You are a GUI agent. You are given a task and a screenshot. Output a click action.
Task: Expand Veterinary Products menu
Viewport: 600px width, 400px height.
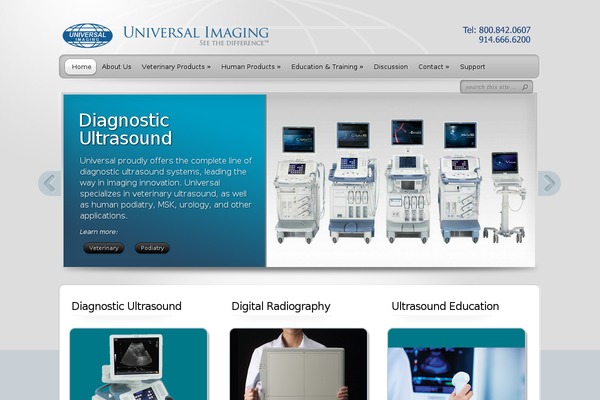tap(176, 67)
